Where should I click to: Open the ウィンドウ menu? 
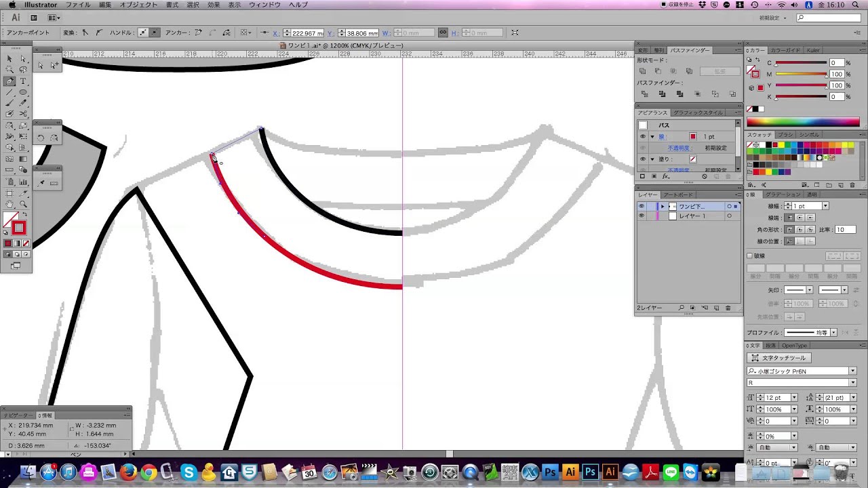(x=264, y=5)
